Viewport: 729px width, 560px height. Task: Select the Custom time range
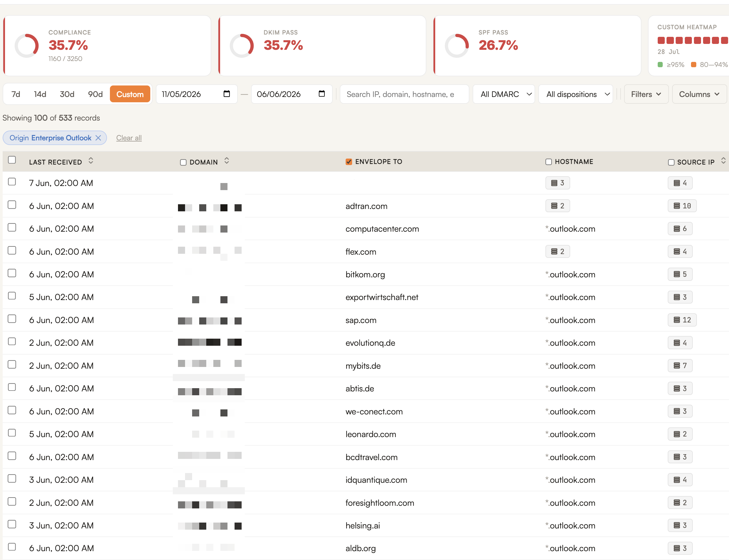pyautogui.click(x=130, y=94)
